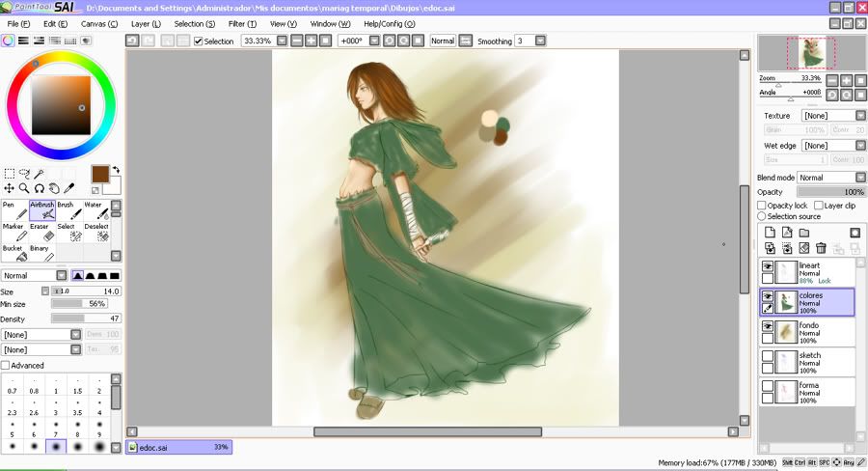Show the sketch layer visibility box

tap(768, 356)
